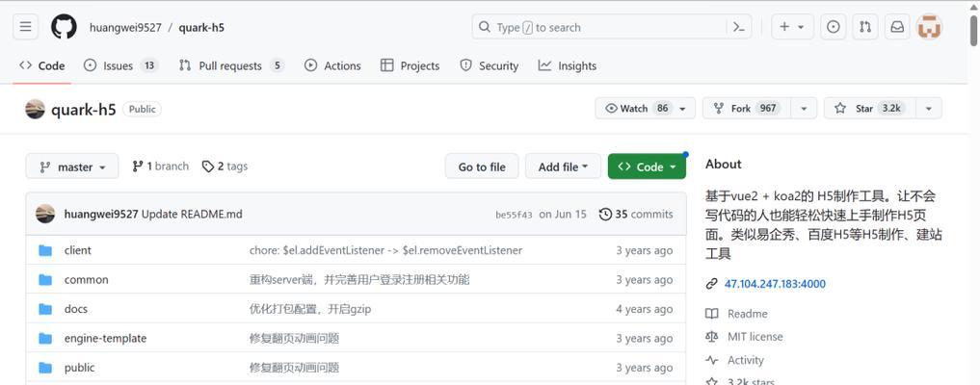Click the Readme book icon

(711, 314)
